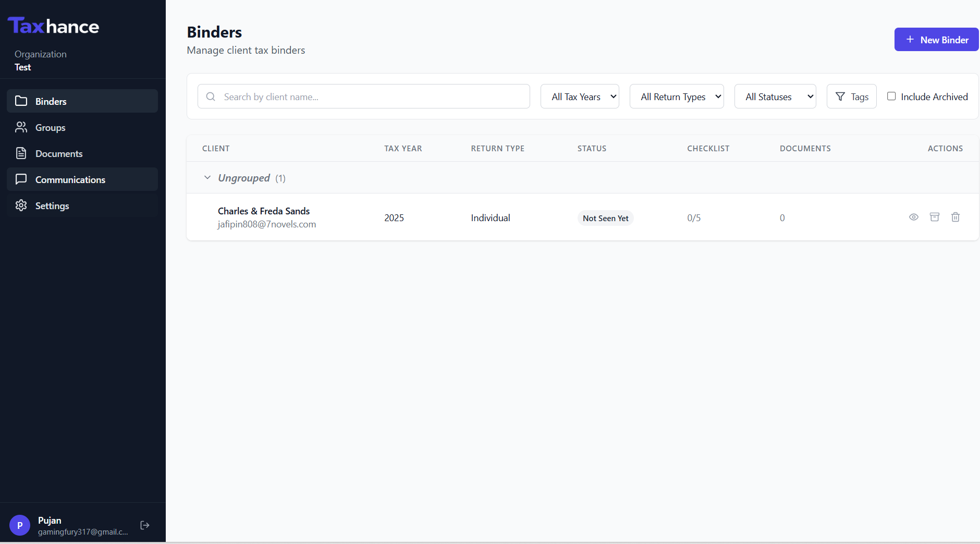Image resolution: width=980 pixels, height=544 pixels.
Task: Select Settings from the sidebar menu
Action: tap(52, 205)
